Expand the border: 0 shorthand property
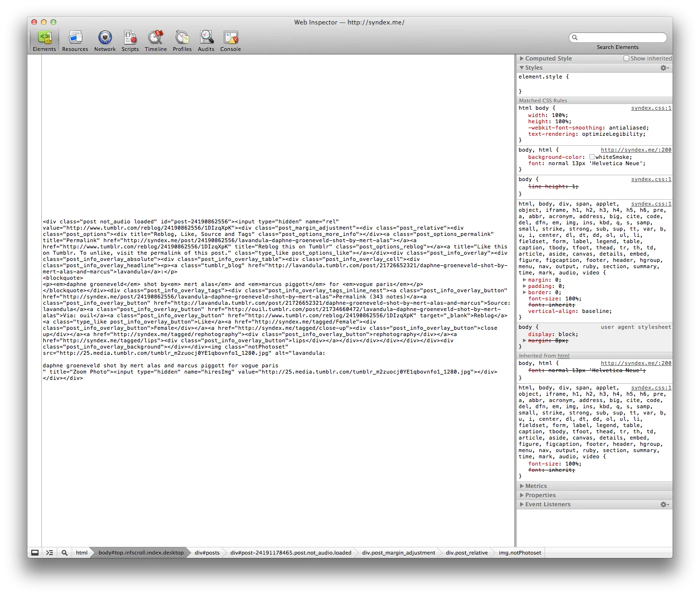This screenshot has height=596, width=700. (x=524, y=292)
